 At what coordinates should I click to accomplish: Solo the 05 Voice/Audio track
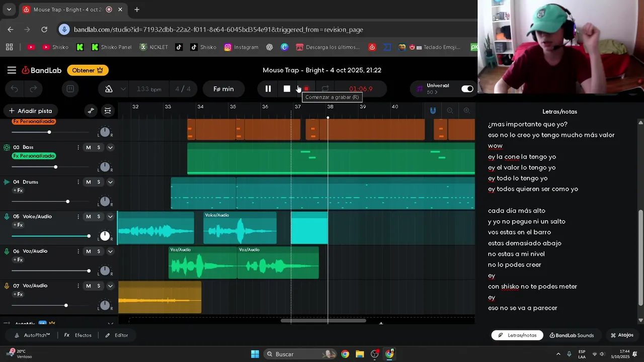99,217
